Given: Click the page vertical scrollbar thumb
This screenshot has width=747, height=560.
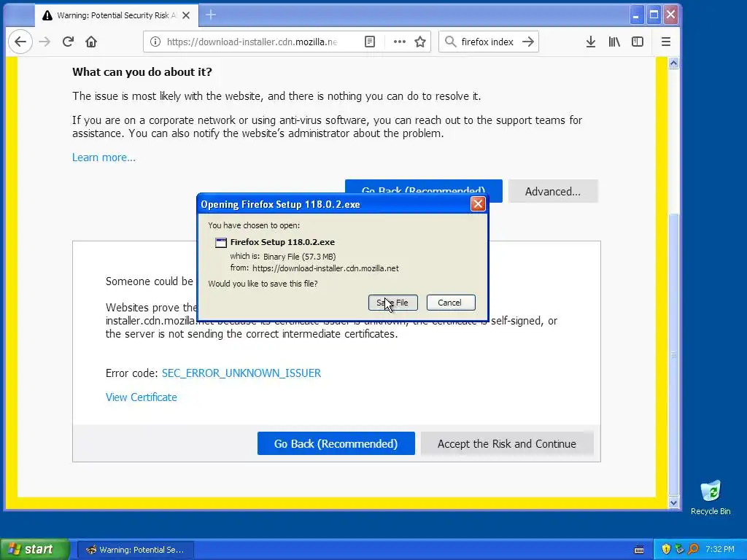Looking at the screenshot, I should pyautogui.click(x=673, y=355).
